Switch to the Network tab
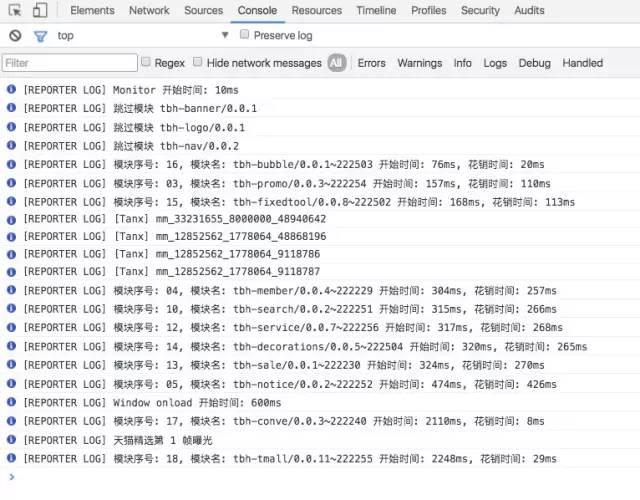Viewport: 640px width, 500px height. (149, 11)
